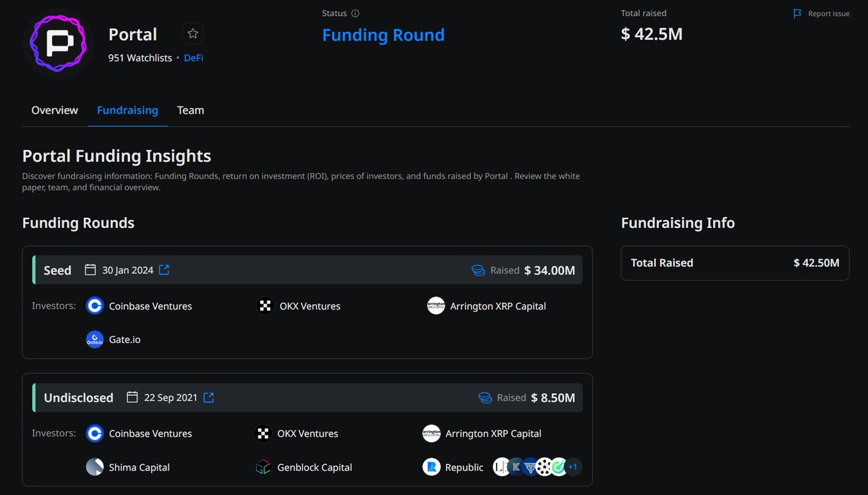Click the 30 Jan 2024 date

(x=127, y=270)
